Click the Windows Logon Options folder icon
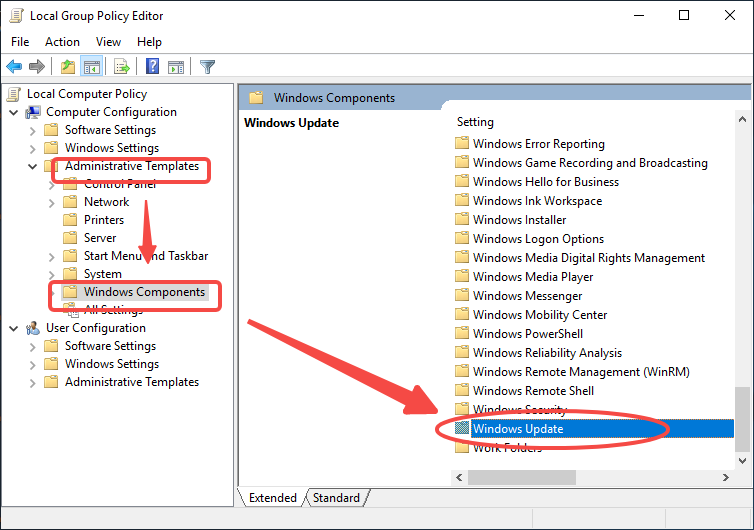Image resolution: width=754 pixels, height=530 pixels. tap(462, 238)
